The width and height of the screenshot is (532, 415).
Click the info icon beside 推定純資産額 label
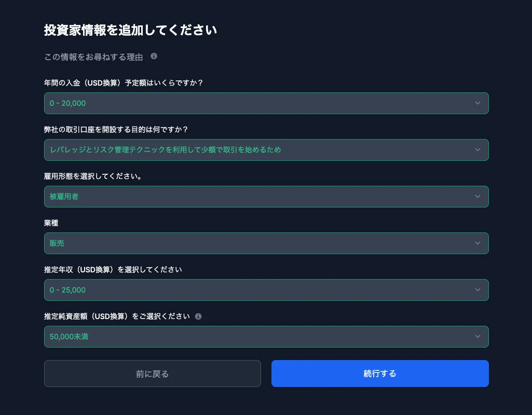click(198, 316)
